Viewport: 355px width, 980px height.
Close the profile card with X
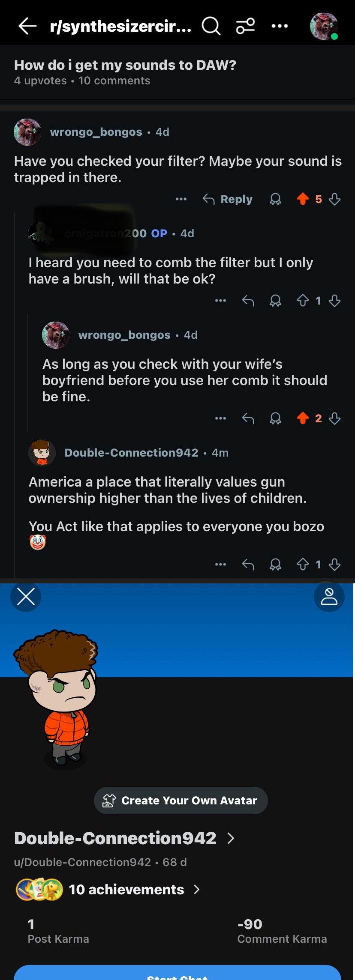click(26, 597)
